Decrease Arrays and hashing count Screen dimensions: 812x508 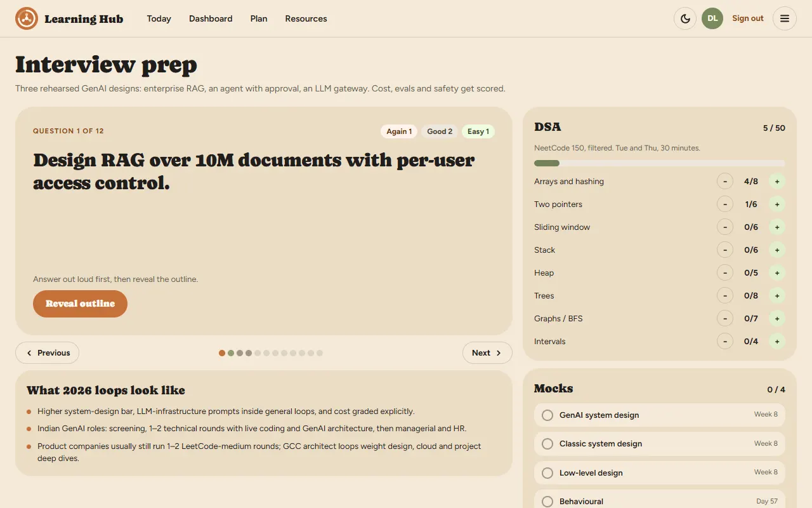click(725, 182)
